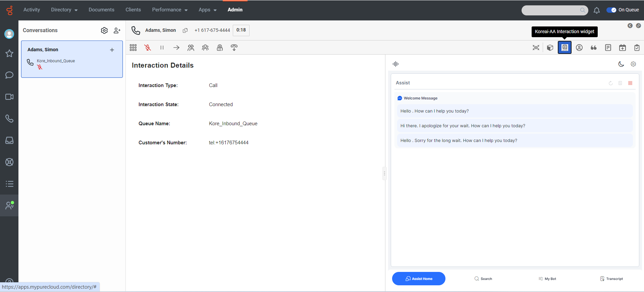The height and width of the screenshot is (292, 644).
Task: Click the Assist Home button
Action: coord(419,279)
